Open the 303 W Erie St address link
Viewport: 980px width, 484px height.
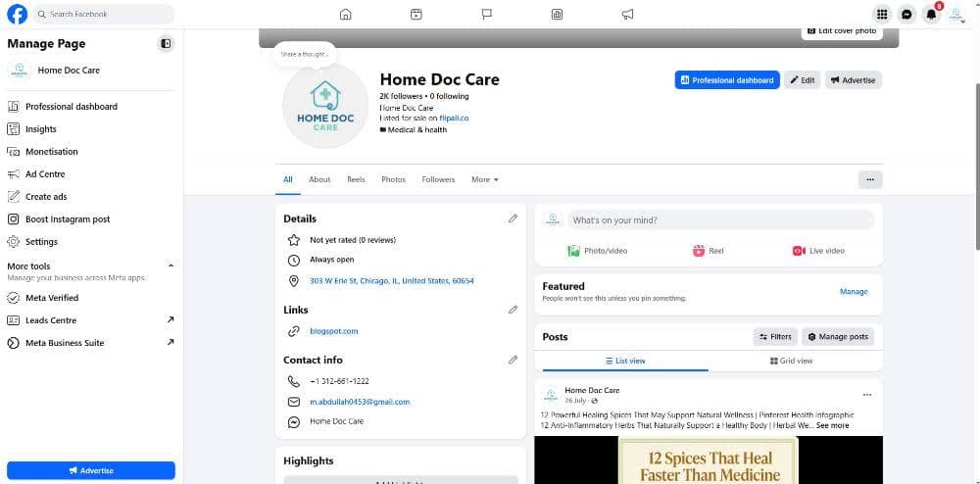pyautogui.click(x=392, y=281)
